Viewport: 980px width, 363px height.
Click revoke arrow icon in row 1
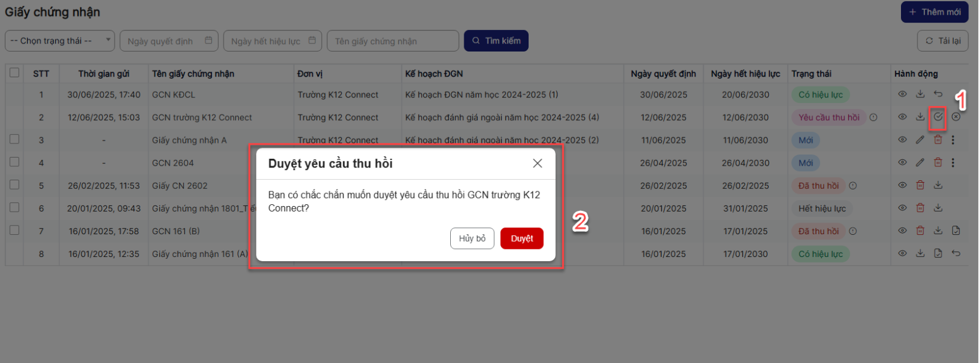(938, 94)
